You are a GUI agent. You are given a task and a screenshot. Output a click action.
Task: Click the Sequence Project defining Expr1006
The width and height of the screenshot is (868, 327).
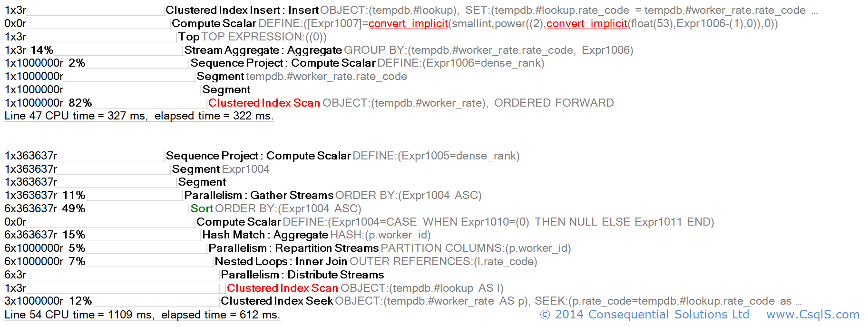283,63
